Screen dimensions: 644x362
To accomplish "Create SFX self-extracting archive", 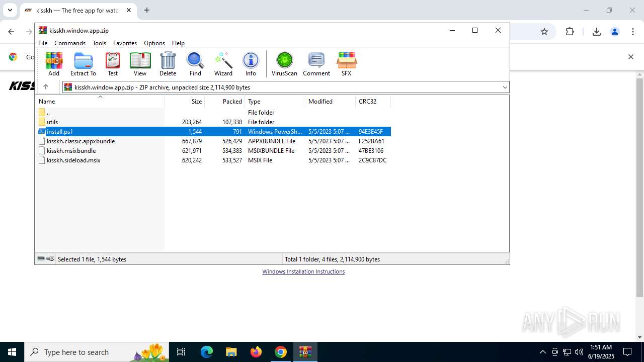I will point(346,64).
